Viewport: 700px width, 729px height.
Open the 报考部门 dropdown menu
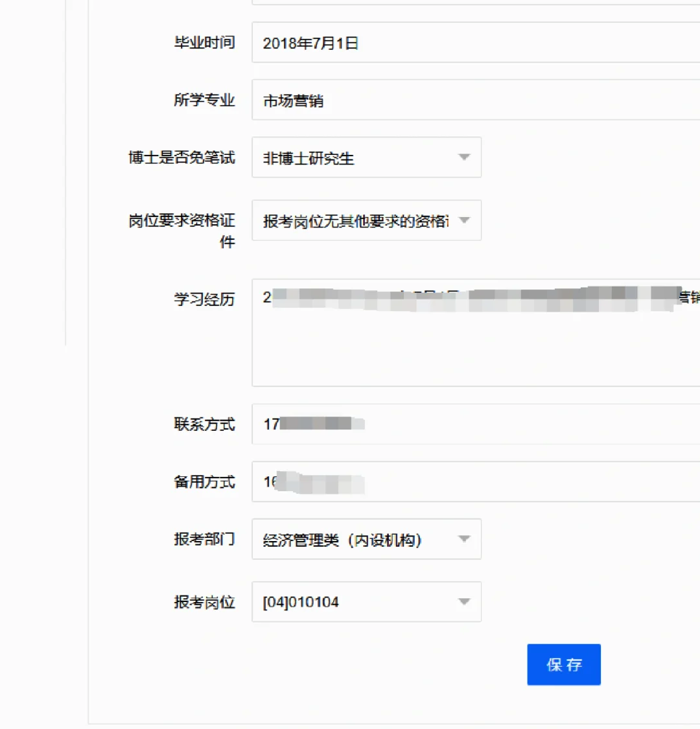point(366,538)
